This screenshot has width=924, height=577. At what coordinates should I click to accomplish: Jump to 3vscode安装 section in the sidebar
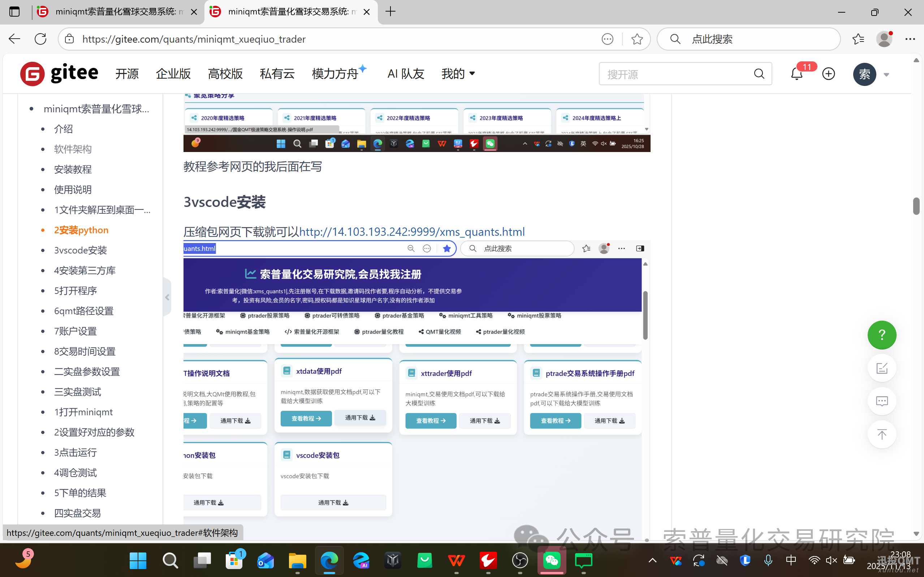(x=80, y=250)
